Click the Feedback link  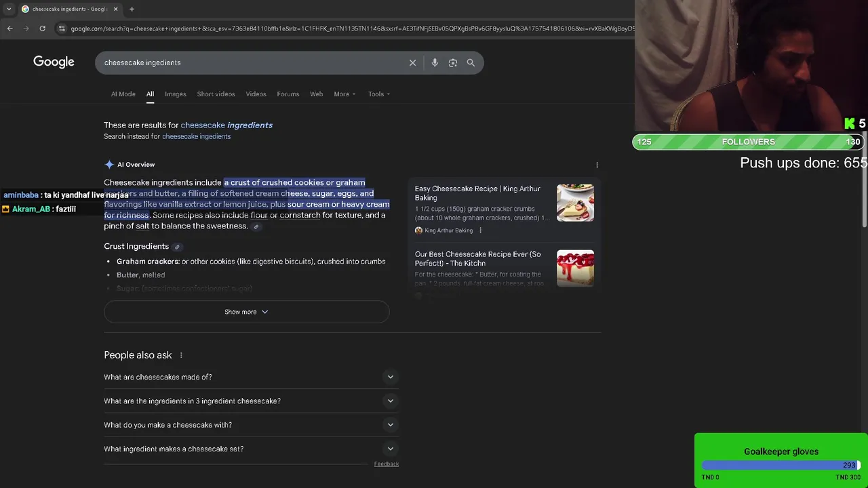(386, 464)
